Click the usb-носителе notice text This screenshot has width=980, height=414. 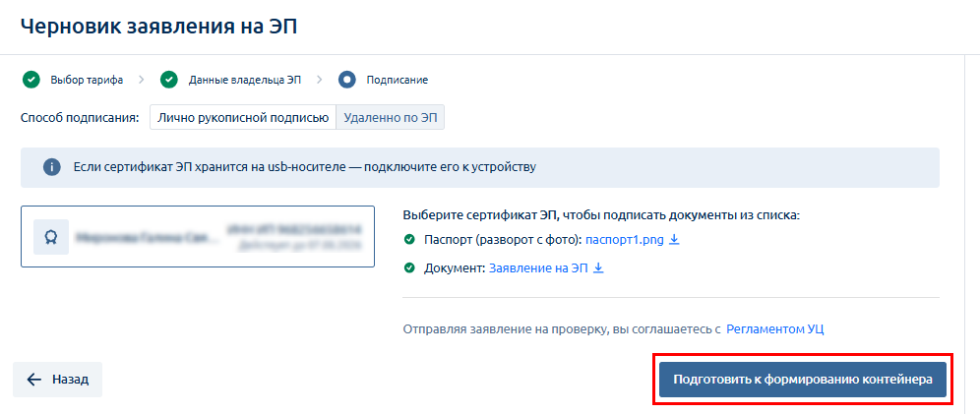coord(305,167)
